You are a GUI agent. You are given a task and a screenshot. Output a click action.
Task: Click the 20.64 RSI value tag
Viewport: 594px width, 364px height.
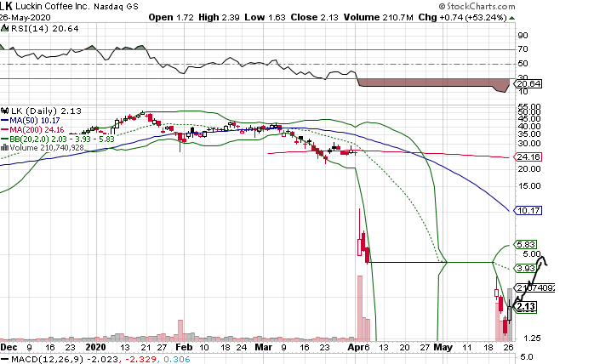(x=528, y=83)
